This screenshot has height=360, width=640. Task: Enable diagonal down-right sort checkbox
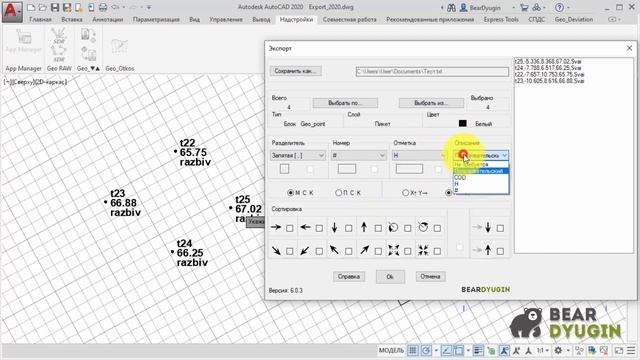(x=289, y=251)
